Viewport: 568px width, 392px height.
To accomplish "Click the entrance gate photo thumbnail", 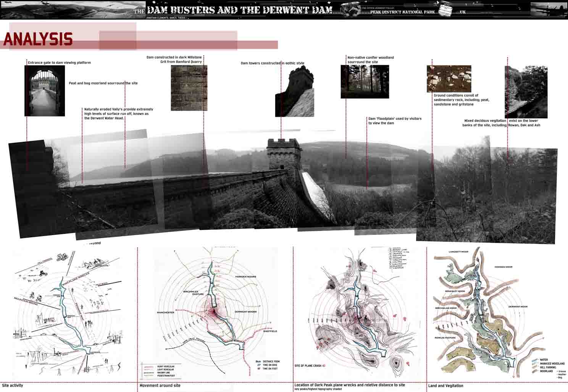I will 45,90.
